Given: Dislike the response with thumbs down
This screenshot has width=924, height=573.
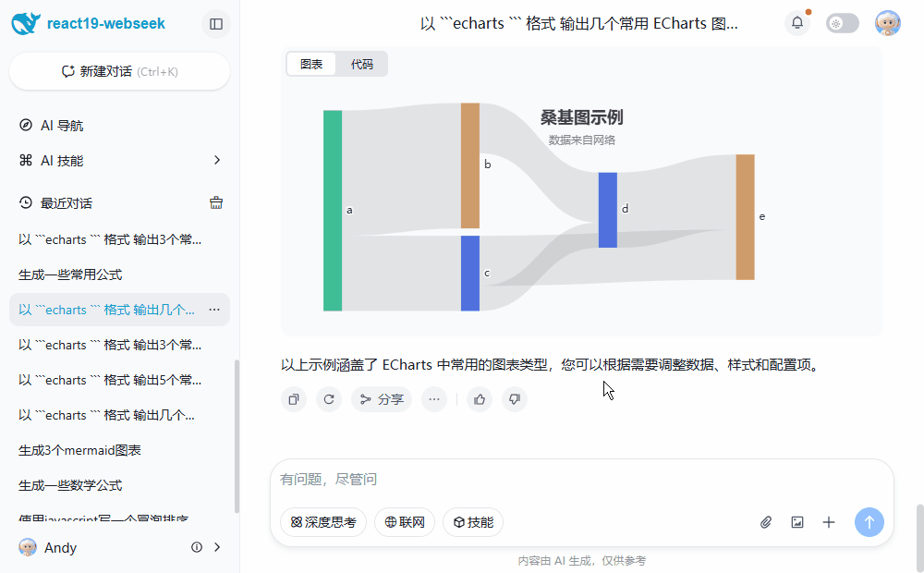Looking at the screenshot, I should 515,399.
